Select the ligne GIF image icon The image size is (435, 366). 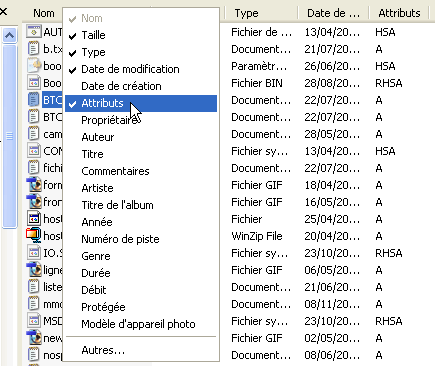[x=33, y=270]
